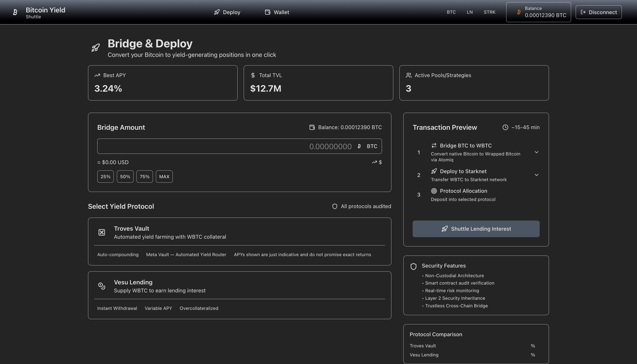
Task: Click the Bitcoin Yield logo icon
Action: coord(15,12)
